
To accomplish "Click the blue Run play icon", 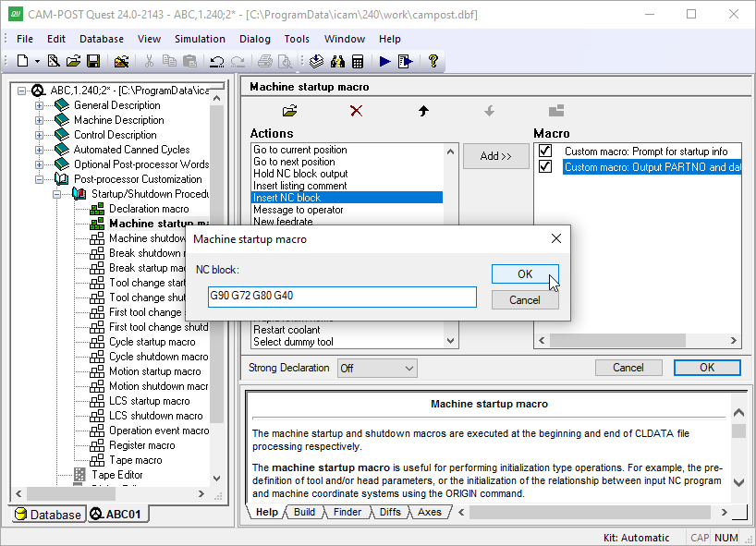I will tap(384, 61).
